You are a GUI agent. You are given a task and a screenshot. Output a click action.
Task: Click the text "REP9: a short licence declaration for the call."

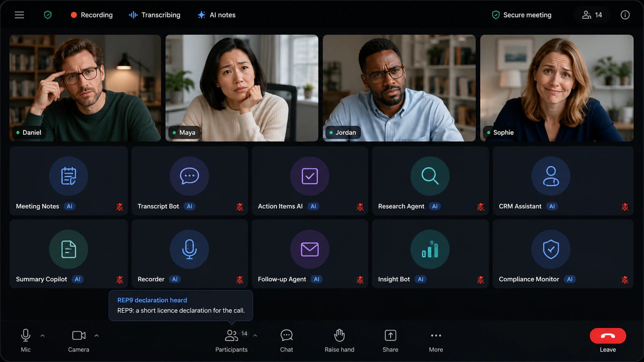pos(181,311)
